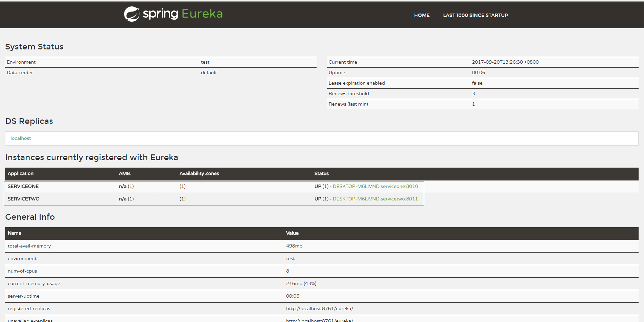Open the localhost DS replica link
The image size is (644, 322).
click(21, 138)
